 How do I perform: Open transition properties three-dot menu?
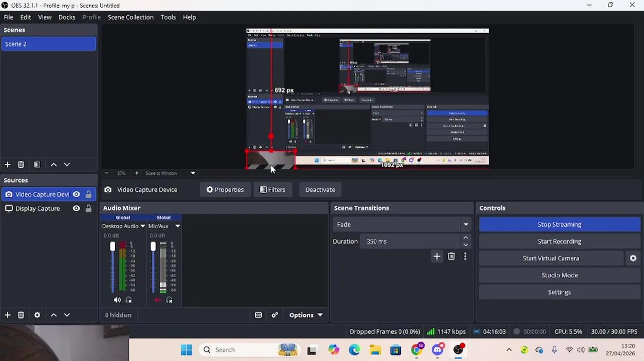coord(465,257)
